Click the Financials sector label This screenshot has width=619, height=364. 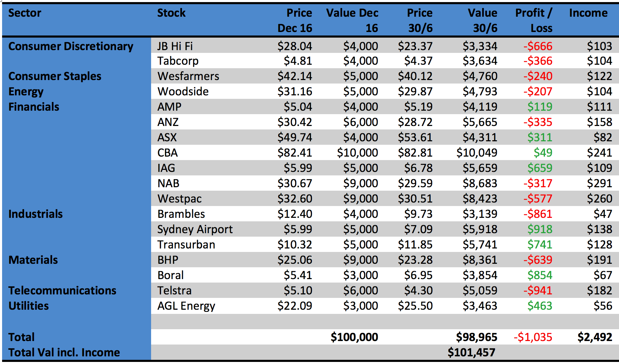point(34,106)
